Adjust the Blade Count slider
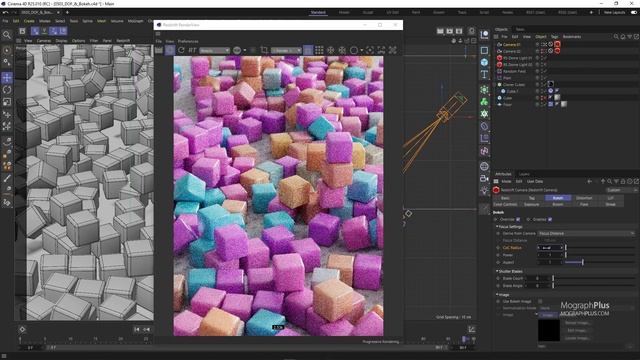640x360 pixels. [594, 278]
